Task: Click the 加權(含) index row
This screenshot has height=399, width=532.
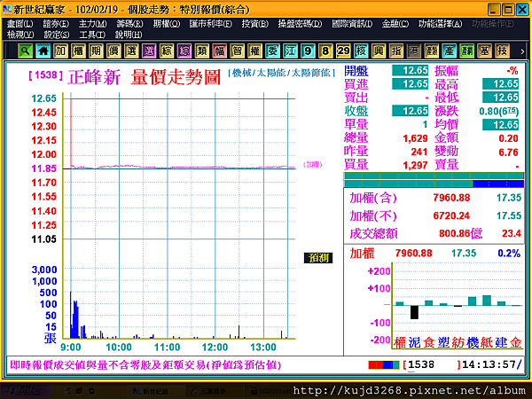Action: pyautogui.click(x=434, y=198)
